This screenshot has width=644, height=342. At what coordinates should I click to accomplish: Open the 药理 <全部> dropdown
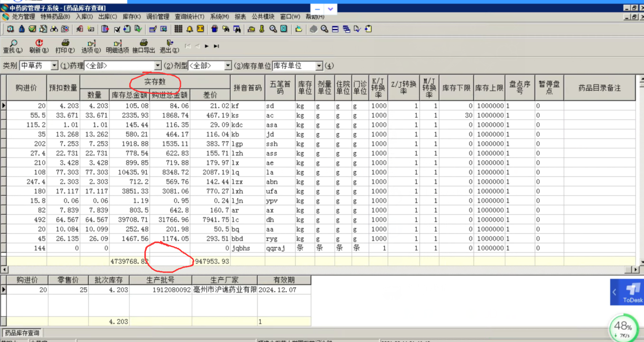point(157,66)
